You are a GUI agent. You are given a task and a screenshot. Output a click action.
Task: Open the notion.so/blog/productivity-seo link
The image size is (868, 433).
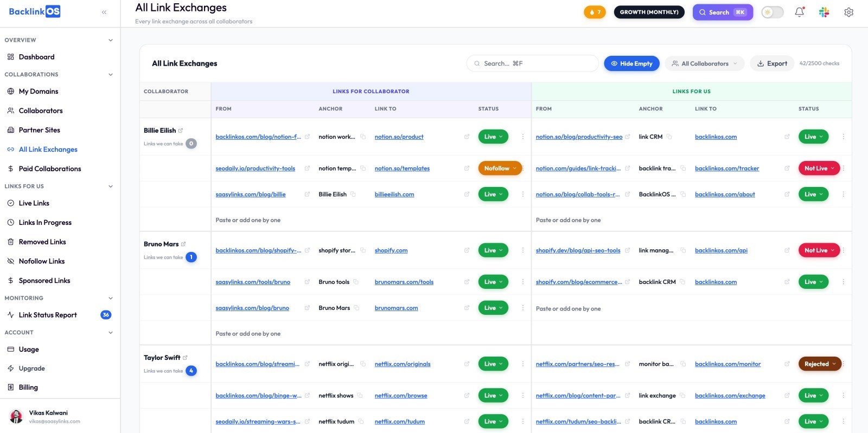point(579,137)
